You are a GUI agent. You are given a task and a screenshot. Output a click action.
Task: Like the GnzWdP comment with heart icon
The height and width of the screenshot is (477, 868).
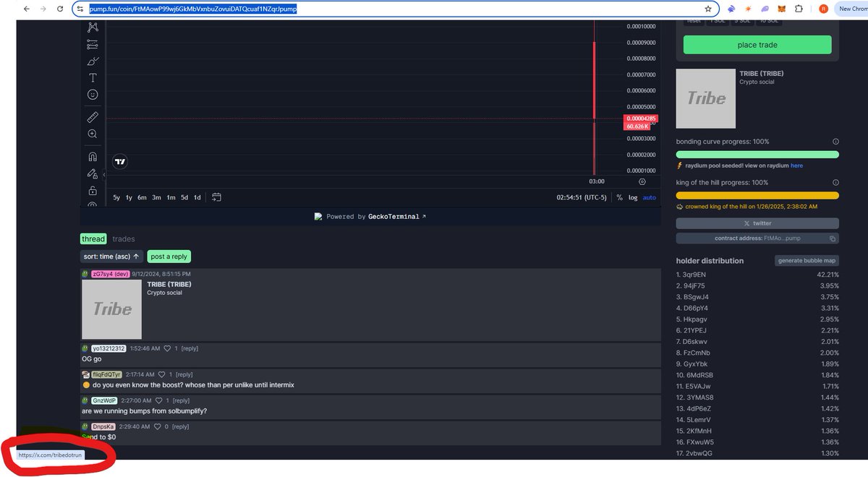[x=159, y=400]
